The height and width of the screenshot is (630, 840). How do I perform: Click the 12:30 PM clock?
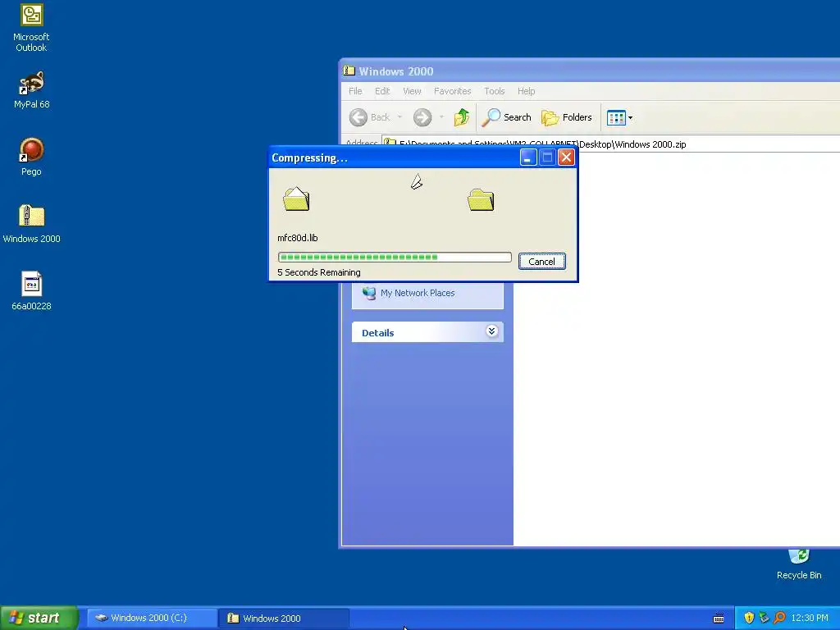pos(810,619)
